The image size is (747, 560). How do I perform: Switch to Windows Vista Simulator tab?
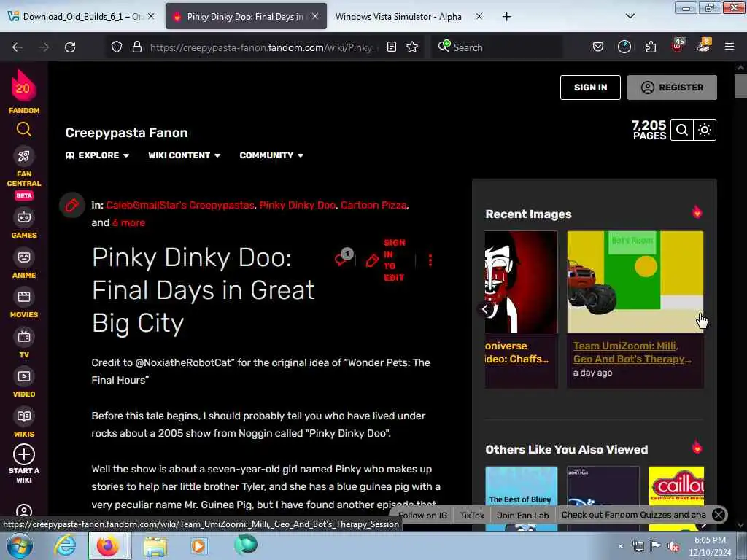pyautogui.click(x=398, y=17)
